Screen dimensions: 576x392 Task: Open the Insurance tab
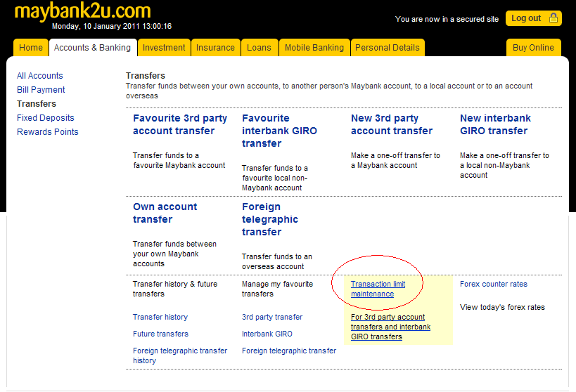click(x=215, y=48)
